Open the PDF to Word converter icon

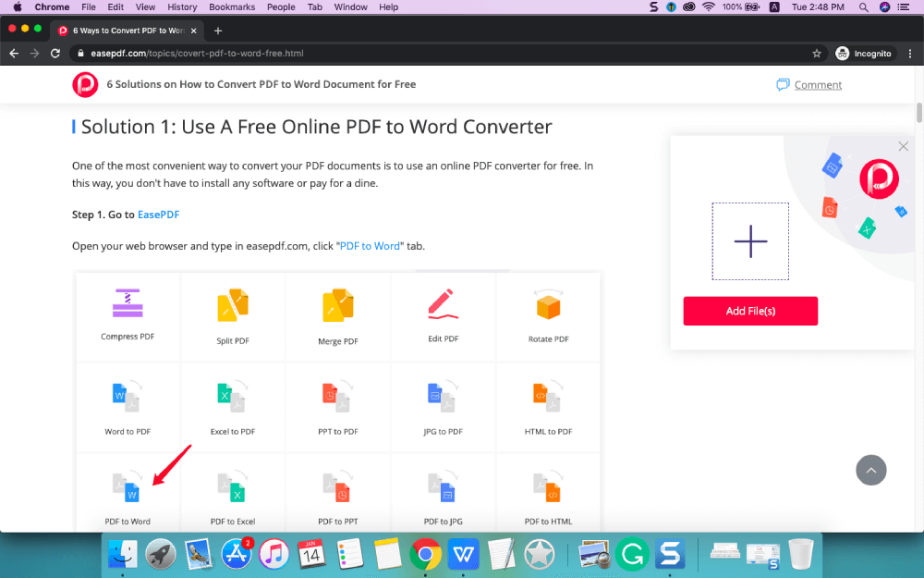click(x=128, y=487)
